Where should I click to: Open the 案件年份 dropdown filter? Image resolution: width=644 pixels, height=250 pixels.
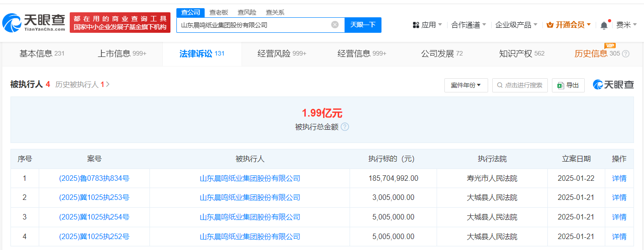466,85
